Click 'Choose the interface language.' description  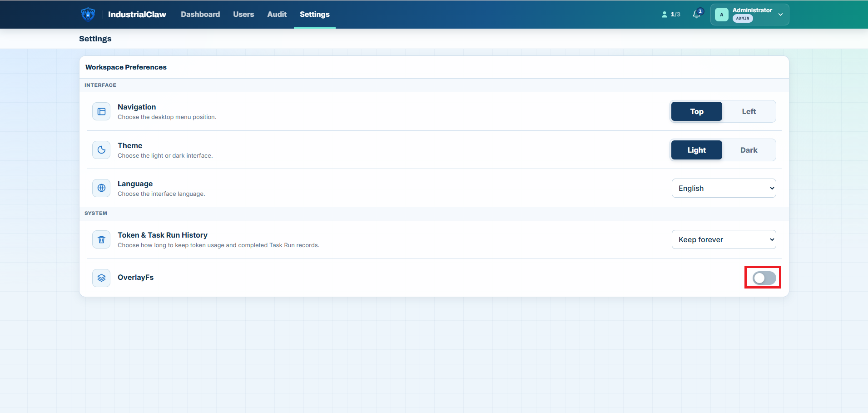coord(161,194)
